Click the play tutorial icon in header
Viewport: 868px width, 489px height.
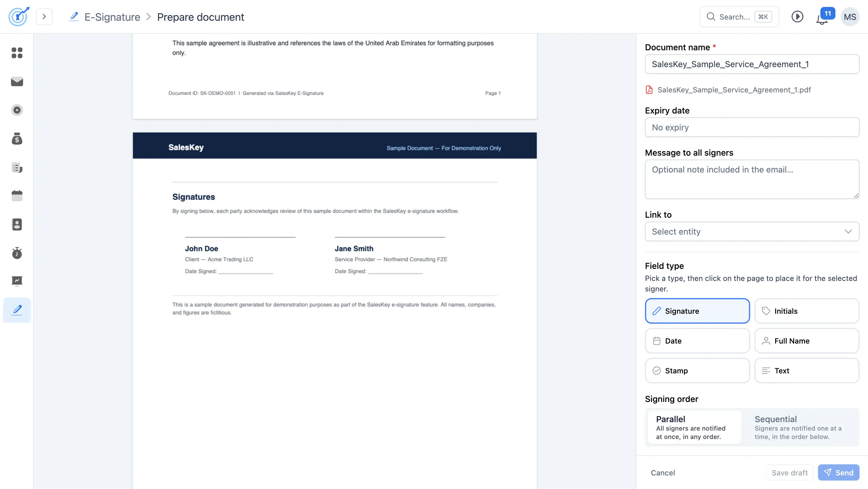point(797,17)
